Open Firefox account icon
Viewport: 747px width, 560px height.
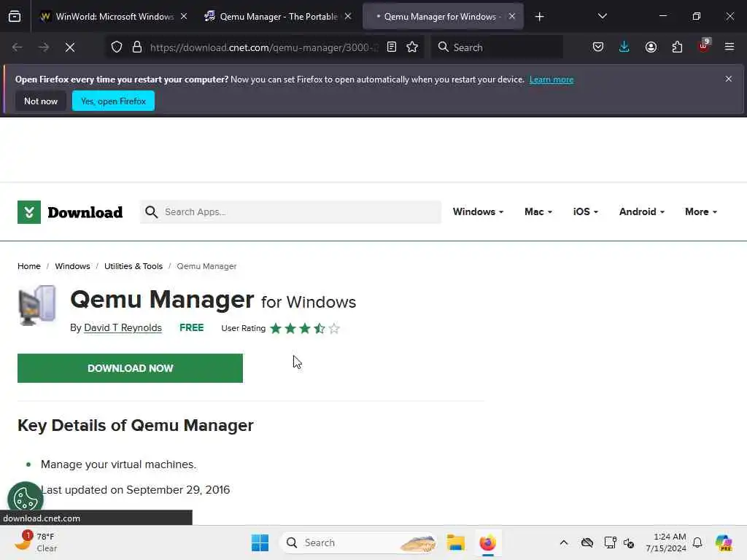point(651,47)
